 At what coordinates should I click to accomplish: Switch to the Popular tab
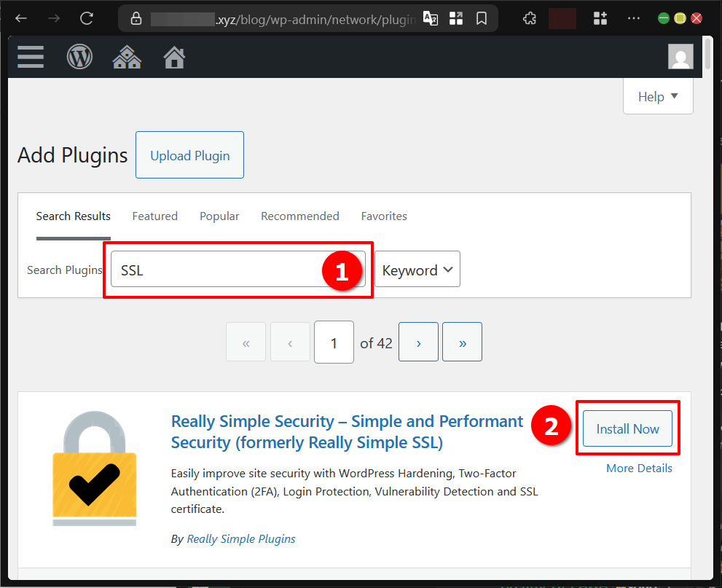[219, 216]
